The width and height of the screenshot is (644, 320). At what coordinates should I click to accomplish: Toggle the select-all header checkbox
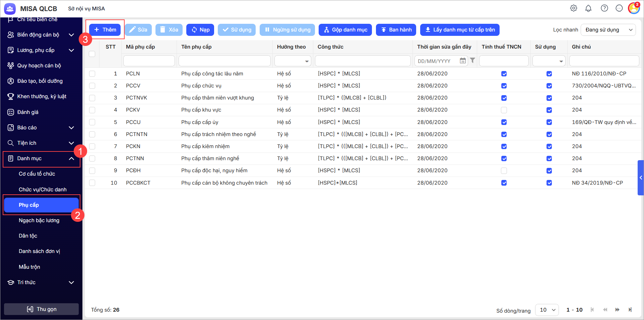92,54
